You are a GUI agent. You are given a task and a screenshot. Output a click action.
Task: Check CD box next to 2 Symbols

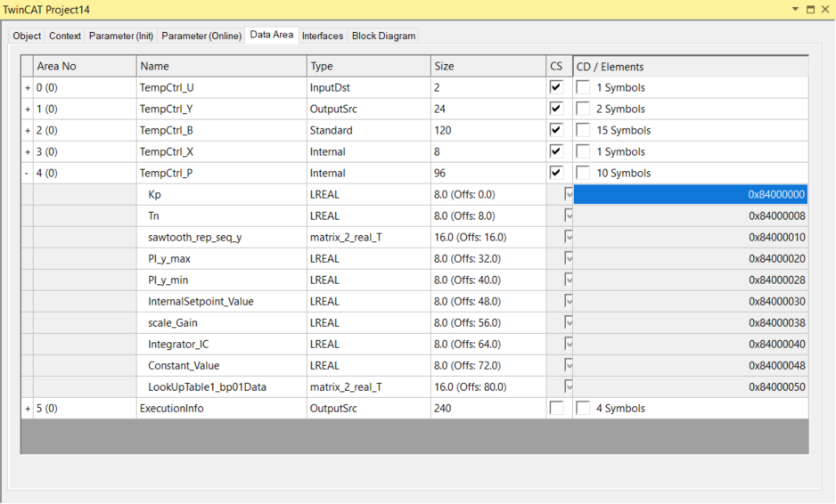pos(583,108)
